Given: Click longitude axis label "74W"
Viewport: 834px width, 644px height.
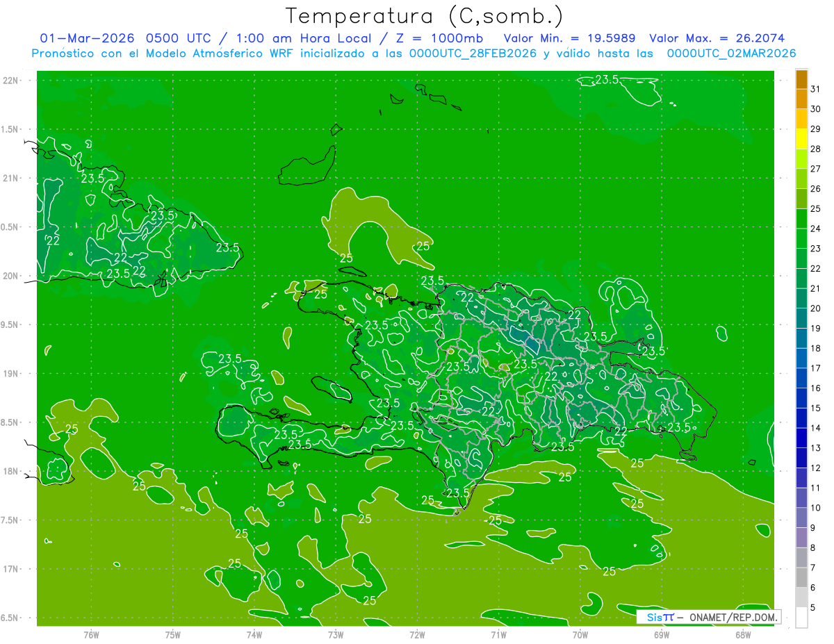Looking at the screenshot, I should pos(254,634).
